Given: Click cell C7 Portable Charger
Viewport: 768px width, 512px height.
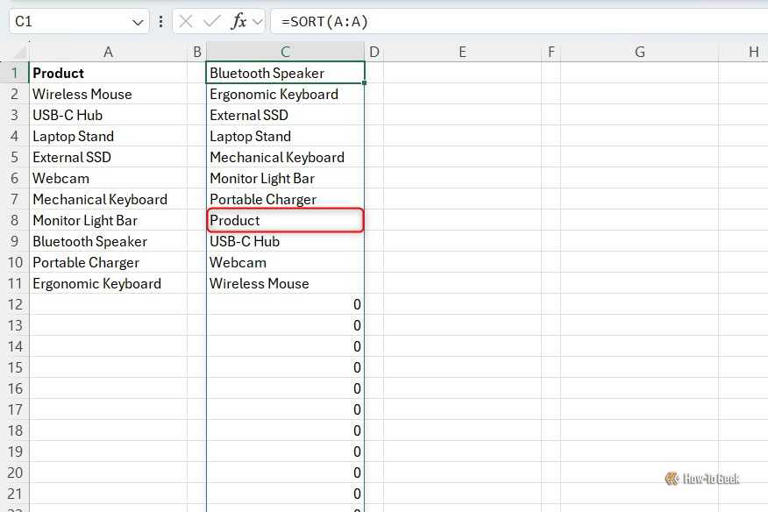Looking at the screenshot, I should click(x=286, y=199).
